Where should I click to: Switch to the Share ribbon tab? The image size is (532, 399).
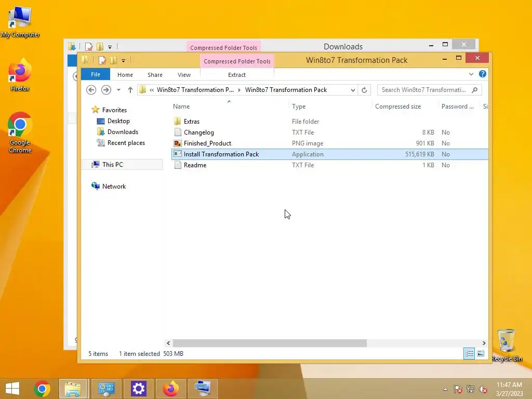click(155, 75)
